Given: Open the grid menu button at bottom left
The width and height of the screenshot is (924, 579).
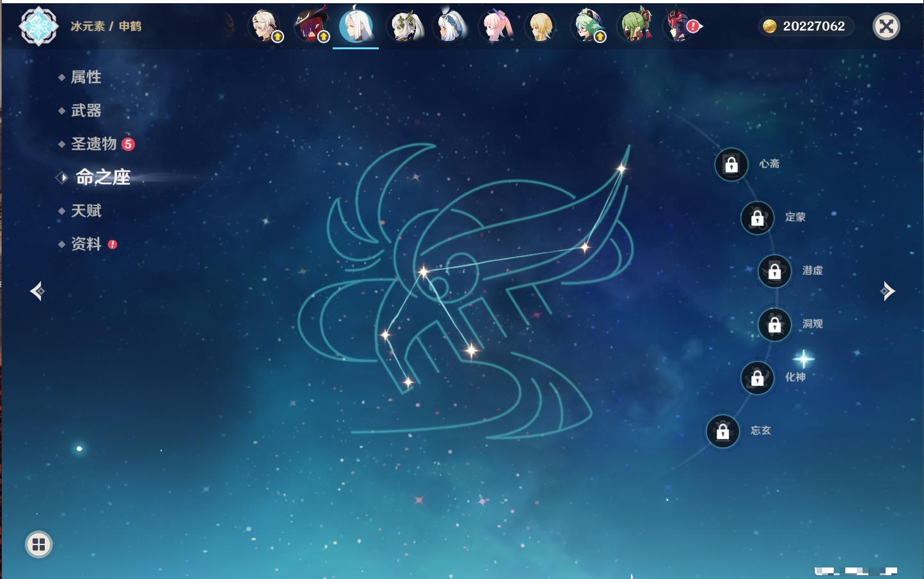Looking at the screenshot, I should (38, 544).
